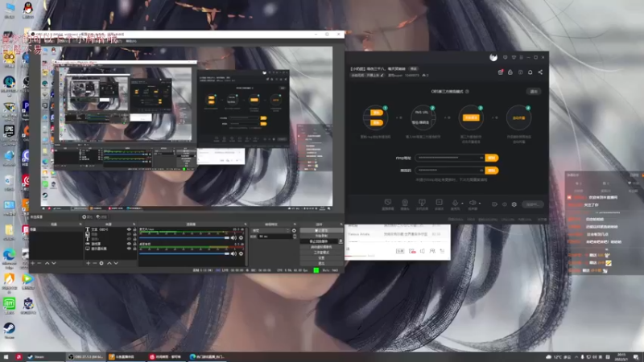
Task: Open settings gear of desktop audio channel
Action: (x=241, y=253)
